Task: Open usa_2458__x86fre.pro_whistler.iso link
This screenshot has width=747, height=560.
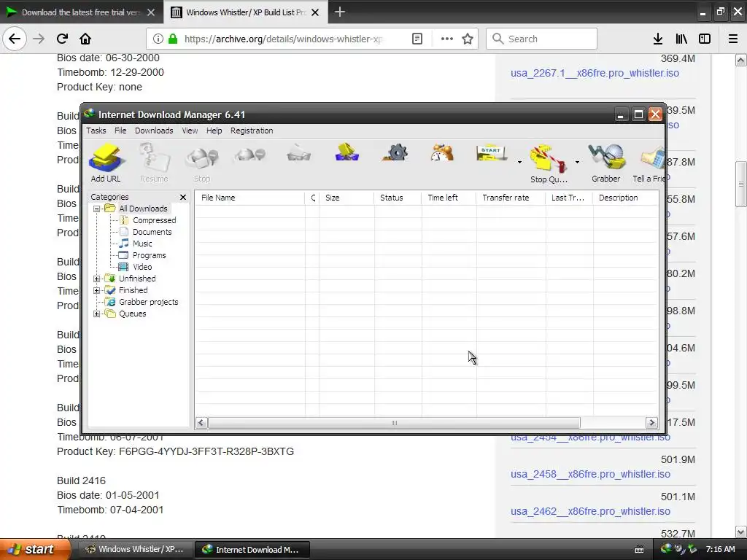Action: (x=590, y=474)
